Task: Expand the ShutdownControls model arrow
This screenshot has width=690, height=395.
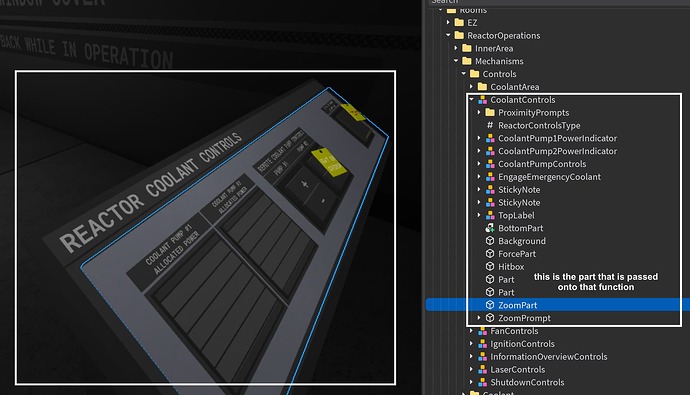Action: 471,382
